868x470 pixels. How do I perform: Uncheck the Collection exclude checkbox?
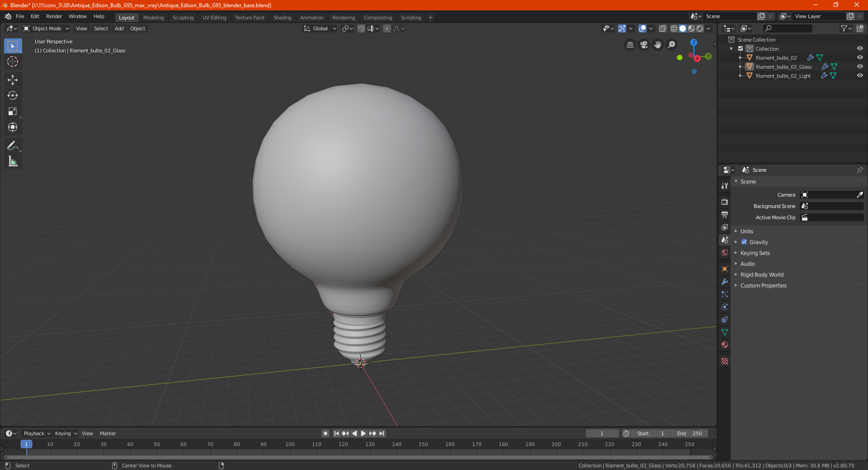pos(741,48)
